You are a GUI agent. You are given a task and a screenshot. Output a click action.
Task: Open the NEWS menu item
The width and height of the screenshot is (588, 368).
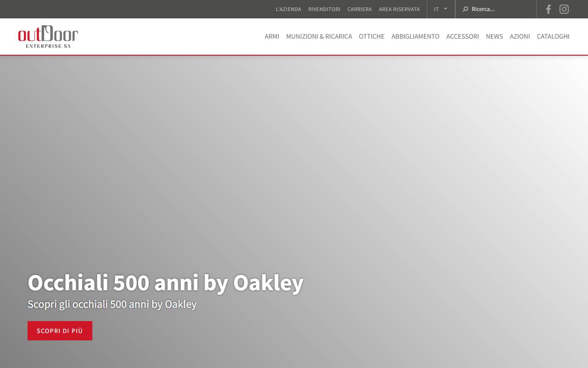(x=494, y=36)
